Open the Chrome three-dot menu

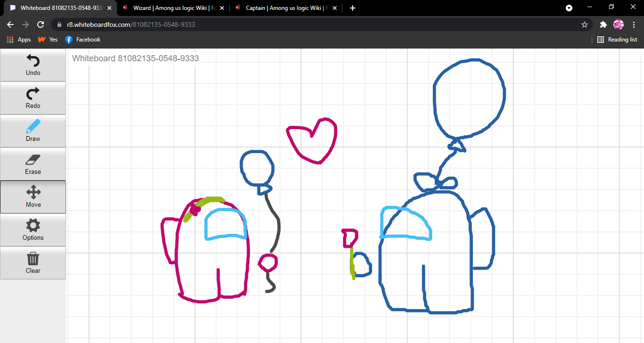tap(634, 24)
